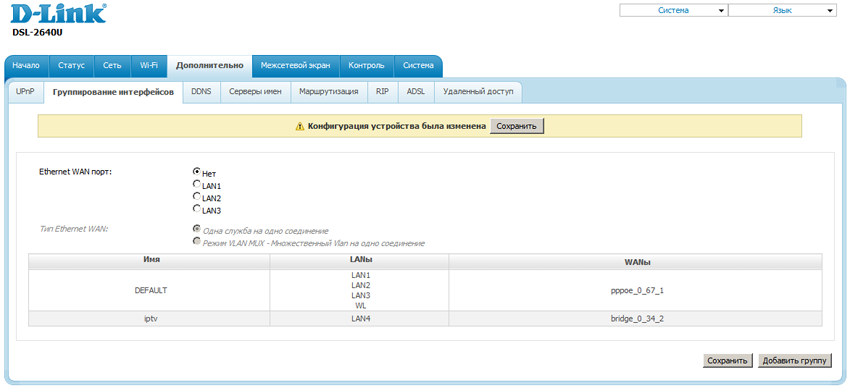Select Группирование интерфейсов subtab

[x=113, y=92]
